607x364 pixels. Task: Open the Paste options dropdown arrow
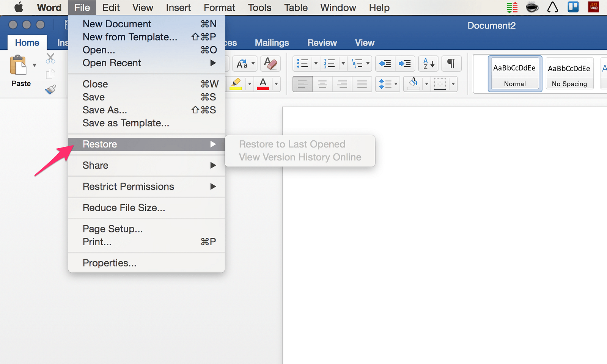point(35,65)
